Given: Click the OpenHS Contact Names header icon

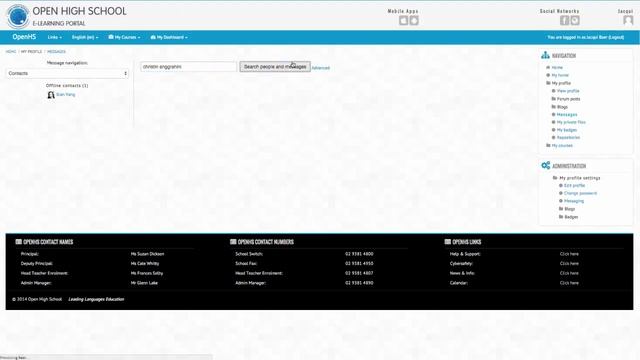Looking at the screenshot, I should (18, 242).
